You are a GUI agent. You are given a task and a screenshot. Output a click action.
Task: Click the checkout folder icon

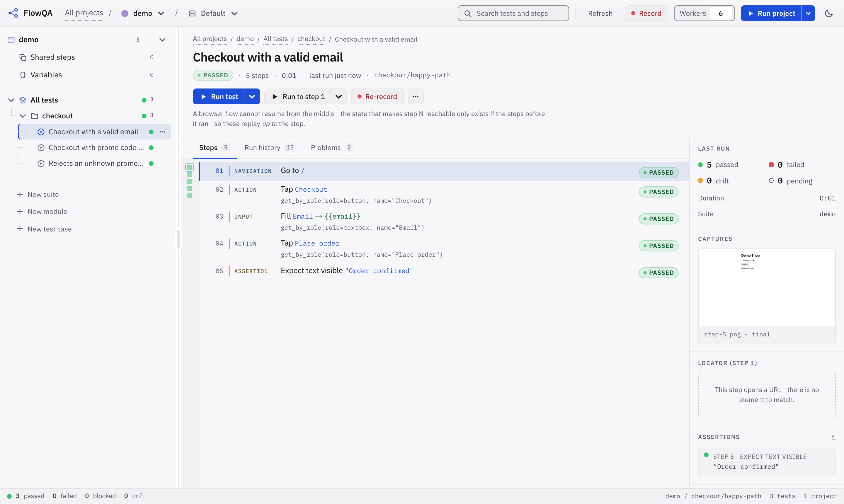34,116
